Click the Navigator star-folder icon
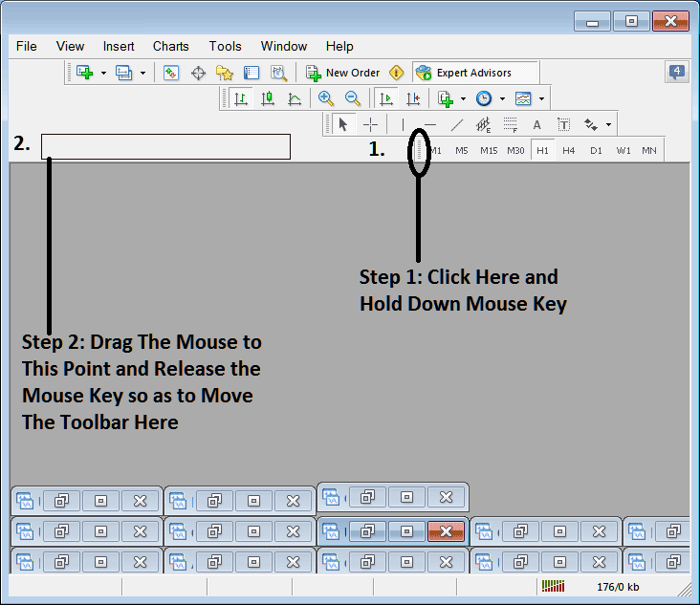 click(225, 73)
